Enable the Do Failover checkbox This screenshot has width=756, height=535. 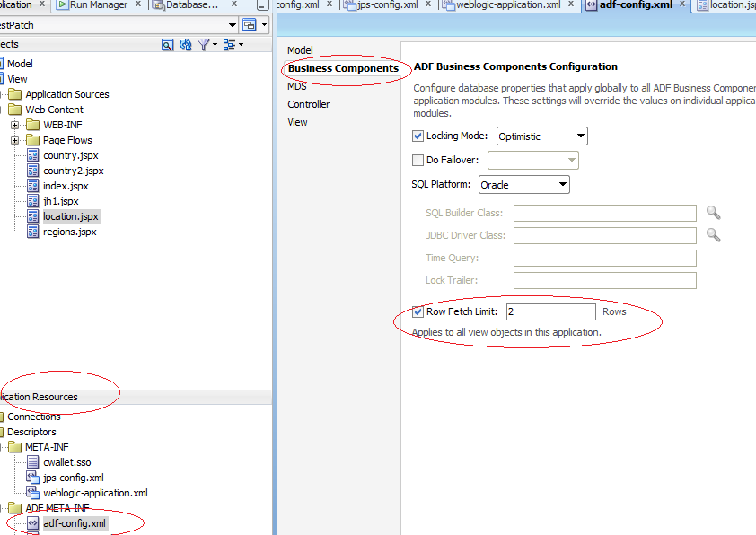418,160
